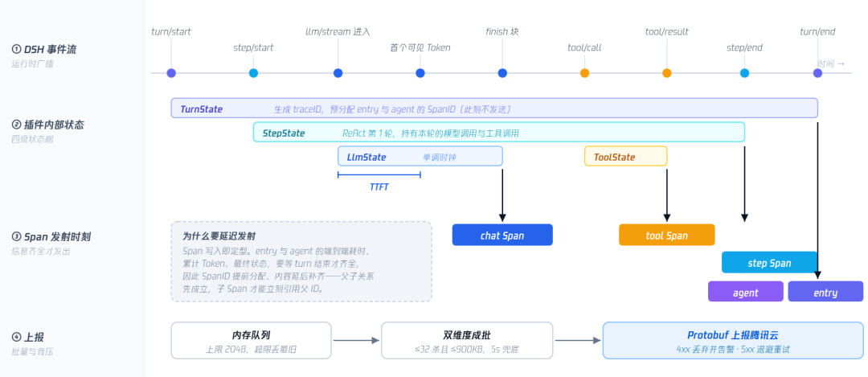Click the entry block
This screenshot has width=868, height=377.
tap(825, 291)
